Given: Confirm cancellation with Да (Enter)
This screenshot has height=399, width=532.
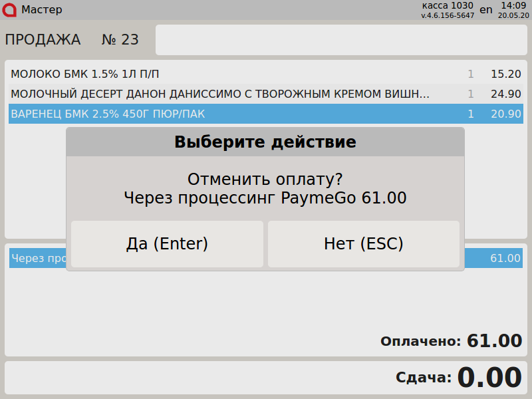Looking at the screenshot, I should [x=167, y=244].
